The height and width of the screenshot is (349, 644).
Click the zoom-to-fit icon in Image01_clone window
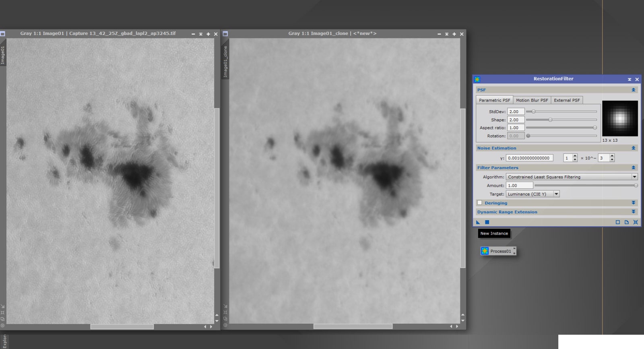pos(225,313)
